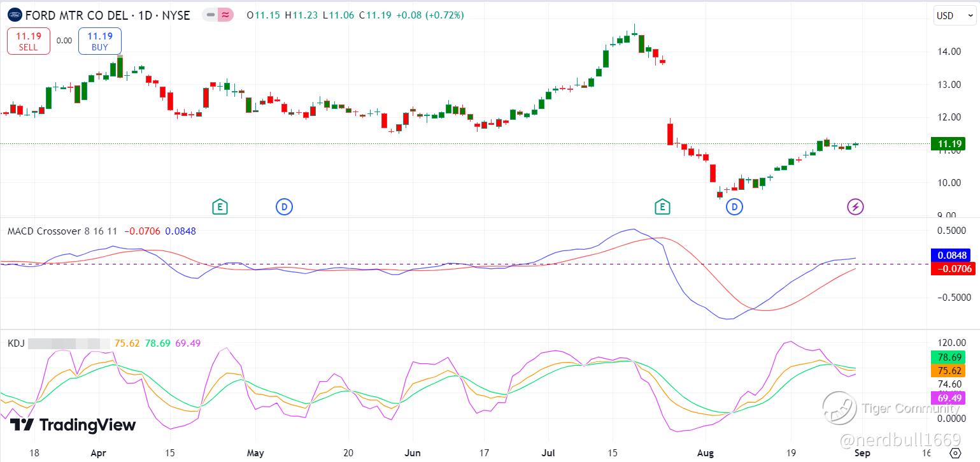This screenshot has width=980, height=462.
Task: Click the 120.00 KDJ scale tick
Action: tap(952, 342)
